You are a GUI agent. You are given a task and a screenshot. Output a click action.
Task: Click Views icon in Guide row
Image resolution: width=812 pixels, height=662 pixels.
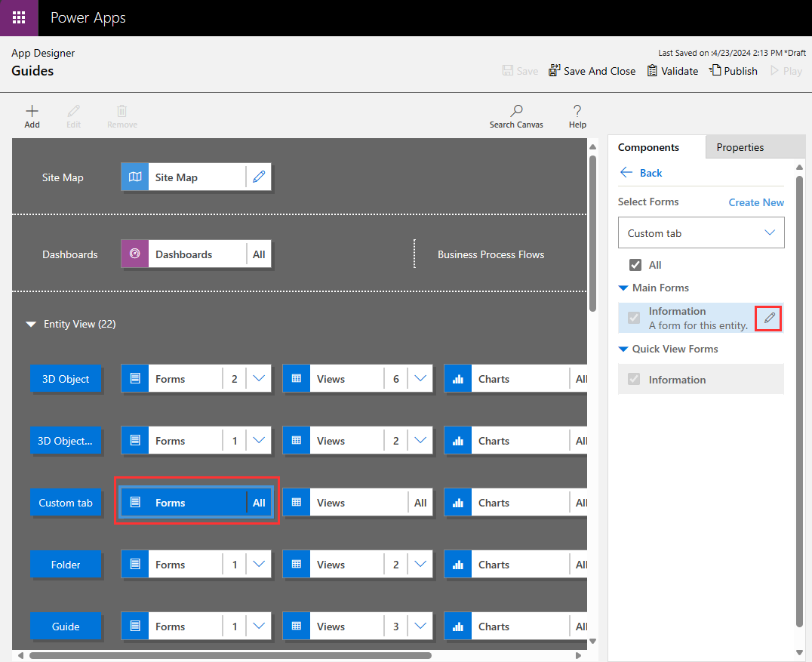click(x=297, y=625)
